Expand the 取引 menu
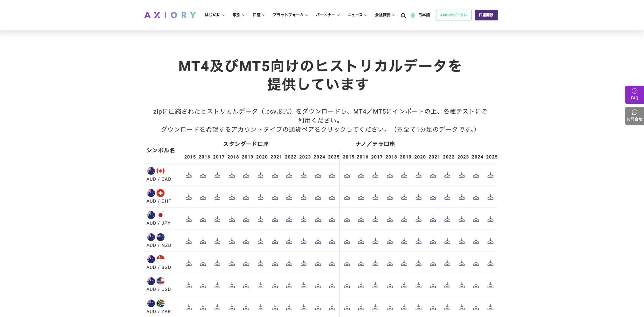 (x=239, y=15)
